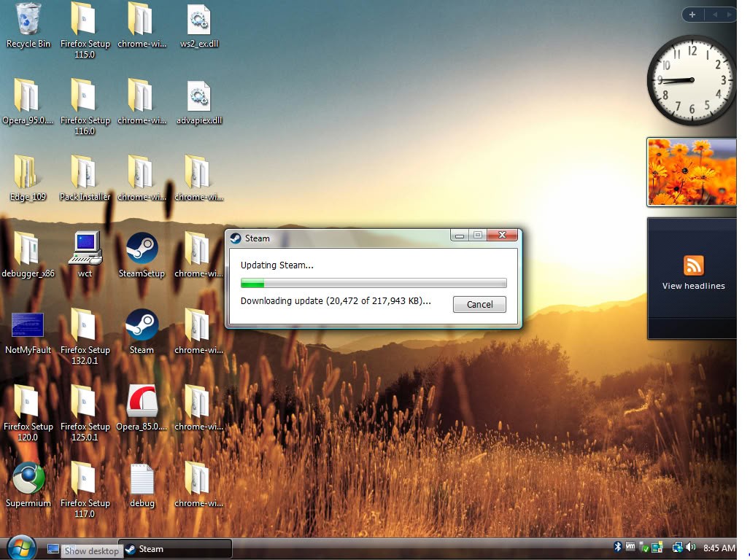Screen dimensions: 750x560
Task: Click the sidebar next-page arrow
Action: (x=728, y=15)
